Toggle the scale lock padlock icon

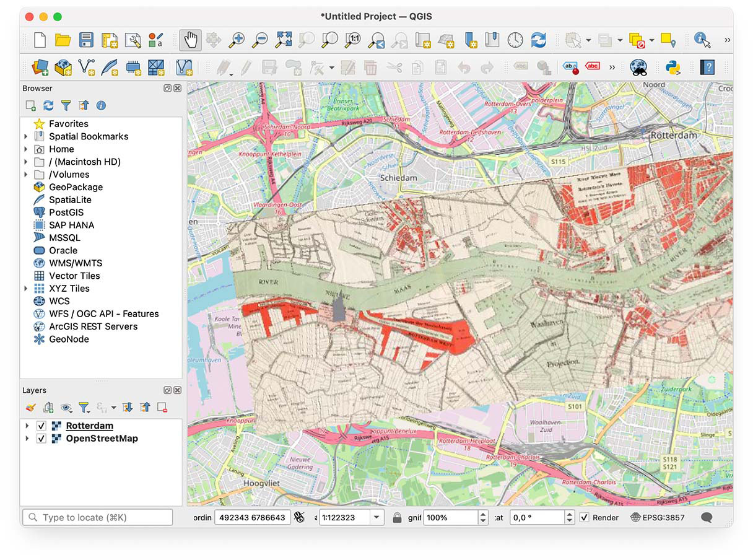tap(398, 517)
